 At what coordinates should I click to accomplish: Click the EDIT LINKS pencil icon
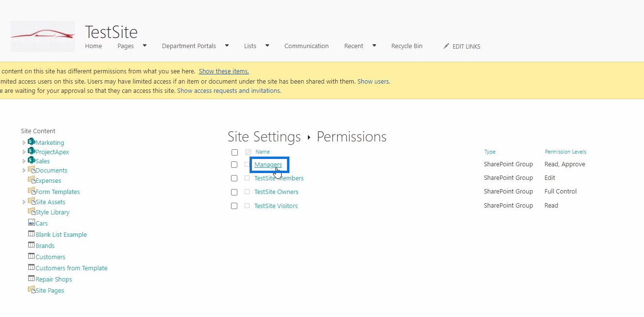[446, 46]
